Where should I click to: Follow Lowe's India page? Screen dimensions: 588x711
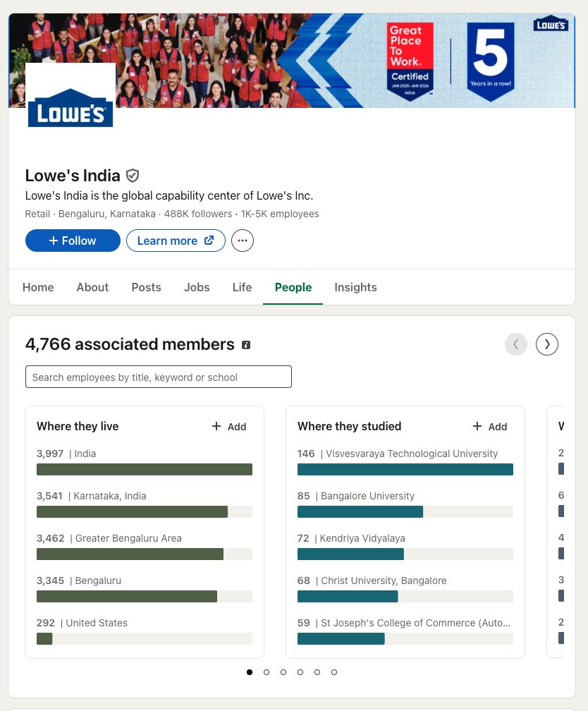pyautogui.click(x=73, y=241)
